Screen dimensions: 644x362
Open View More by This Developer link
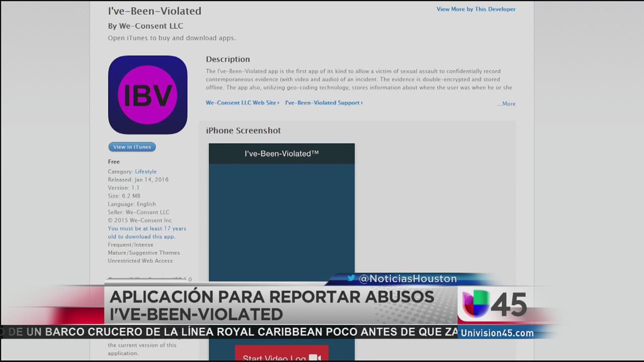tap(475, 9)
